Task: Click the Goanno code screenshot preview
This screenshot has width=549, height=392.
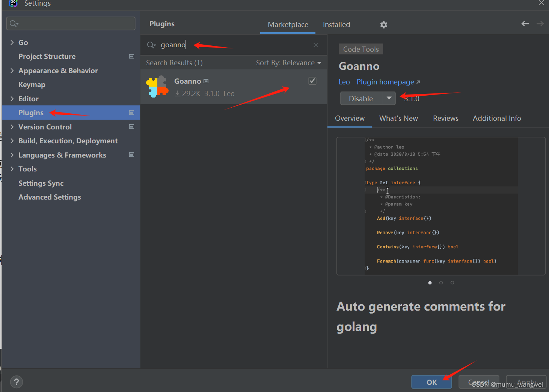Action: tap(441, 206)
